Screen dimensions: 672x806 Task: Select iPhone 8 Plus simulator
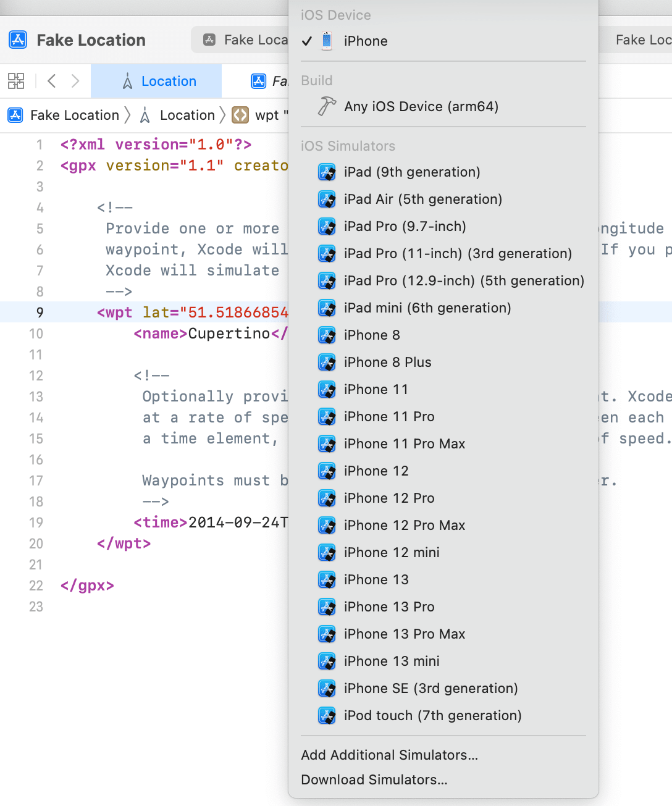coord(443,362)
